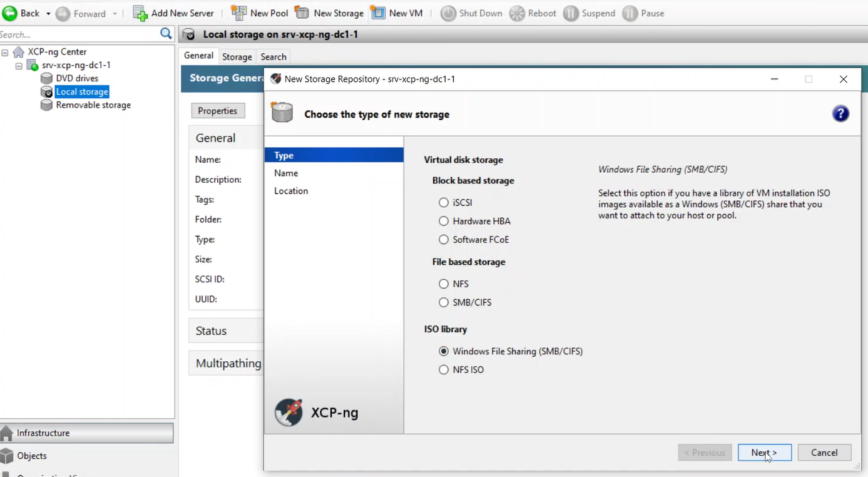Click the New Pool toolbar icon
The height and width of the screenshot is (477, 868).
coord(238,13)
